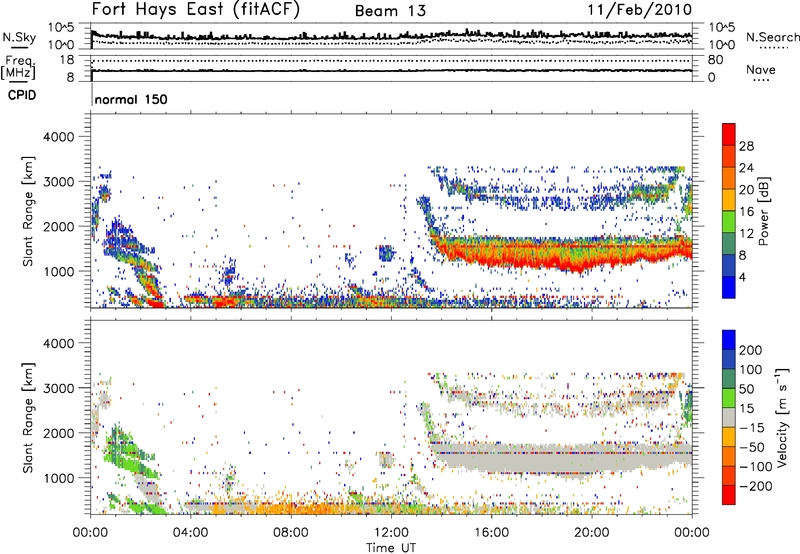Click the 'CPID' row label
800x554 pixels.
[x=22, y=95]
